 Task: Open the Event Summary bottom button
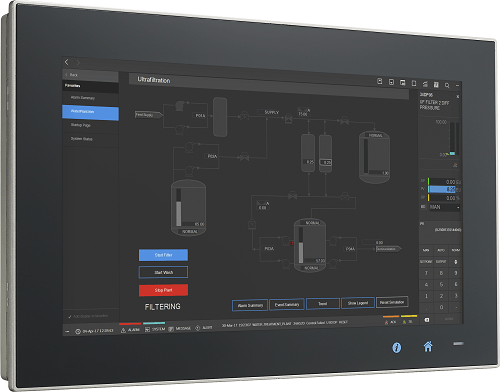[x=287, y=304]
